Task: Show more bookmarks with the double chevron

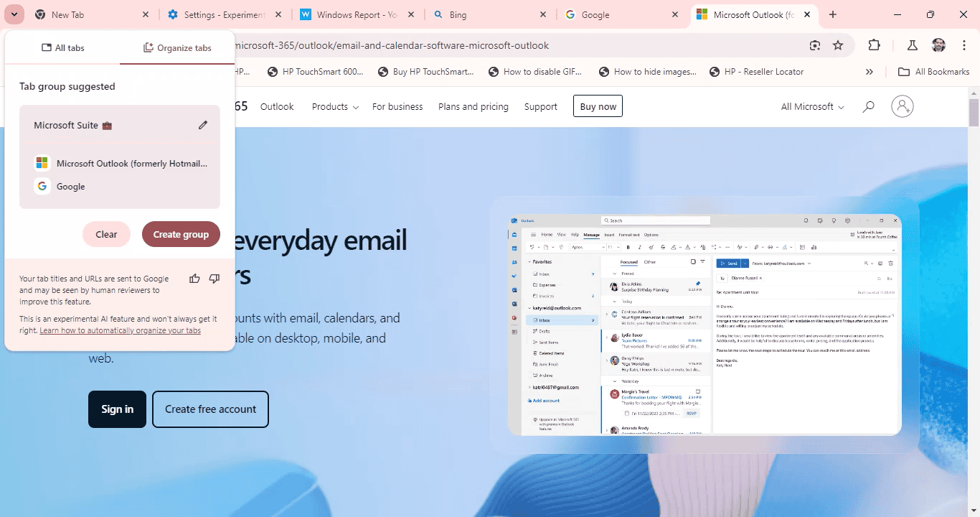Action: 870,72
